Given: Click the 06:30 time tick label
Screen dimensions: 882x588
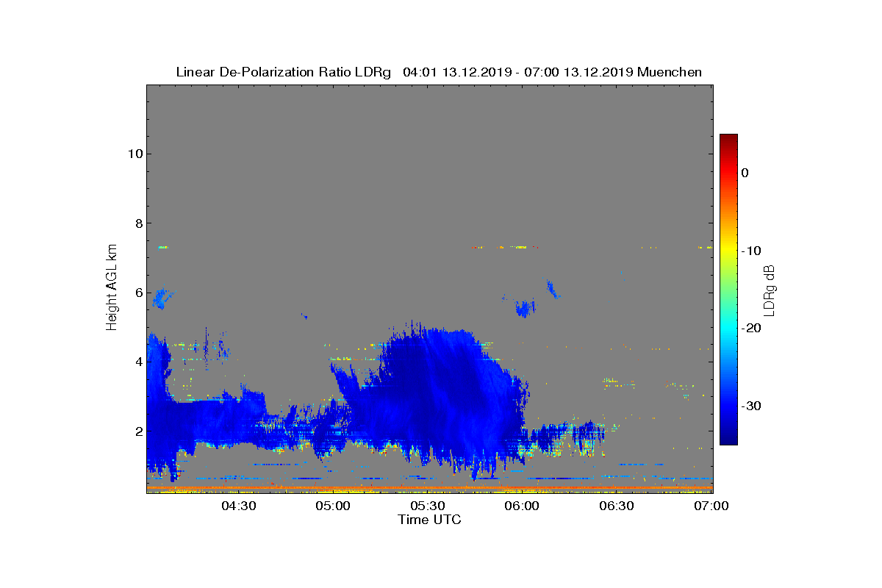Looking at the screenshot, I should 617,506.
